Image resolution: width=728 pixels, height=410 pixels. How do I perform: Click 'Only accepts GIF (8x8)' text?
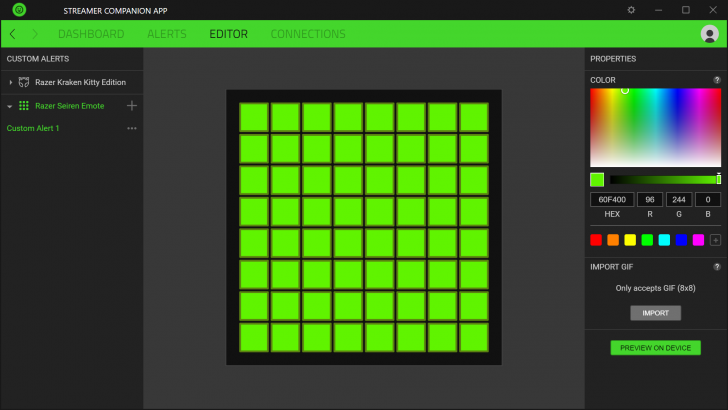[656, 288]
